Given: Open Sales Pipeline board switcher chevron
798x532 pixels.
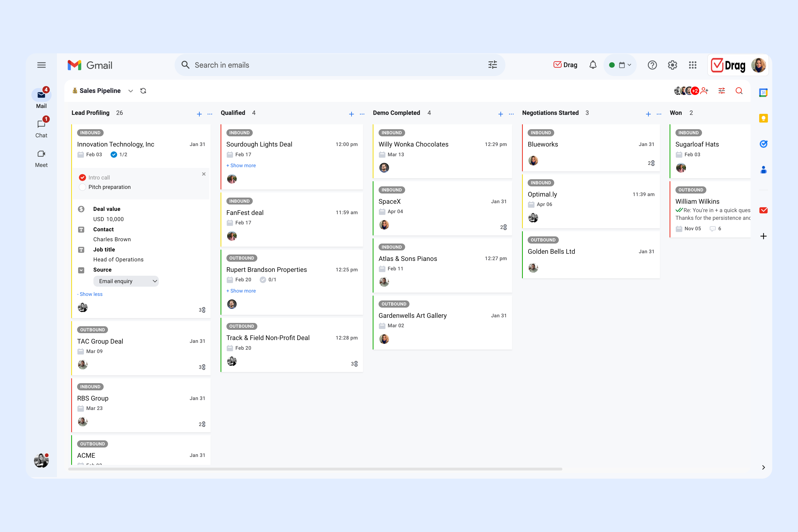Looking at the screenshot, I should (130, 91).
